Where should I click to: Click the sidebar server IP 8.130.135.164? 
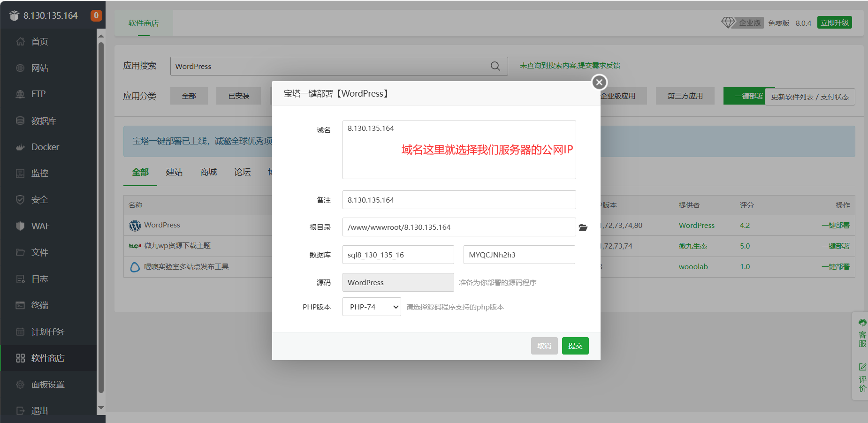point(51,15)
